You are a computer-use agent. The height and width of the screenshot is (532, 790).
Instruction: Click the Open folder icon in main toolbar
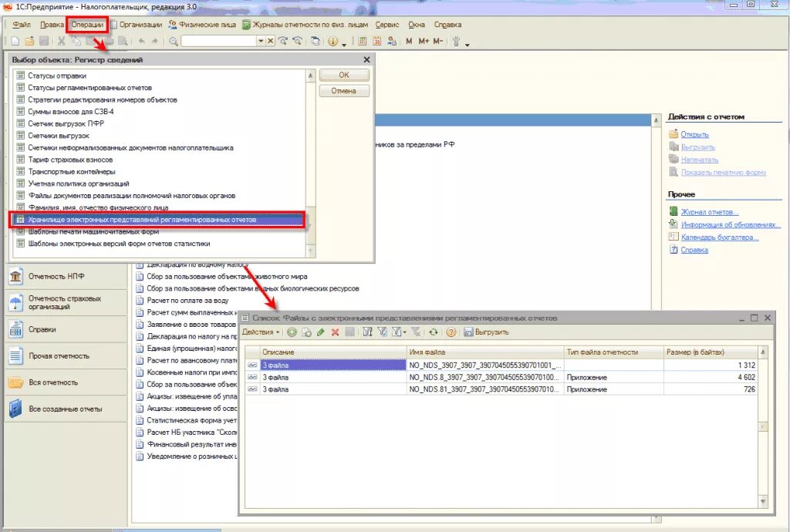point(29,42)
